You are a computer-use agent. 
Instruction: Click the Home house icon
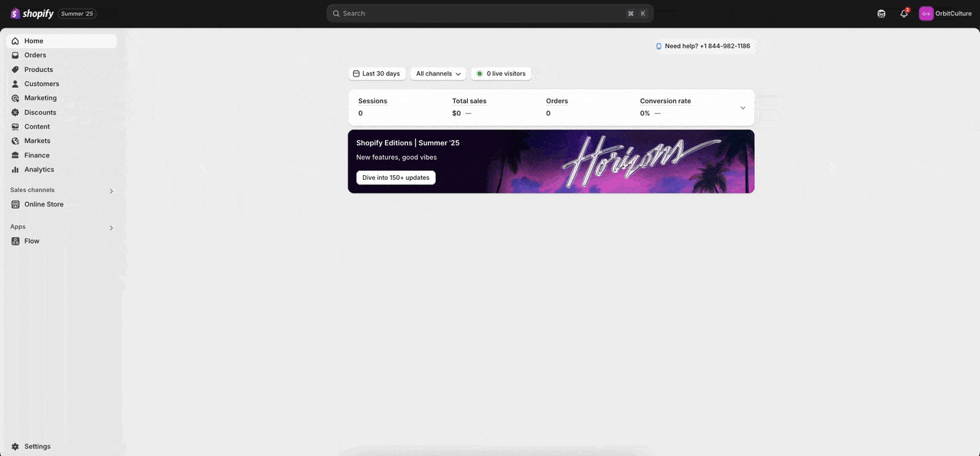tap(15, 41)
